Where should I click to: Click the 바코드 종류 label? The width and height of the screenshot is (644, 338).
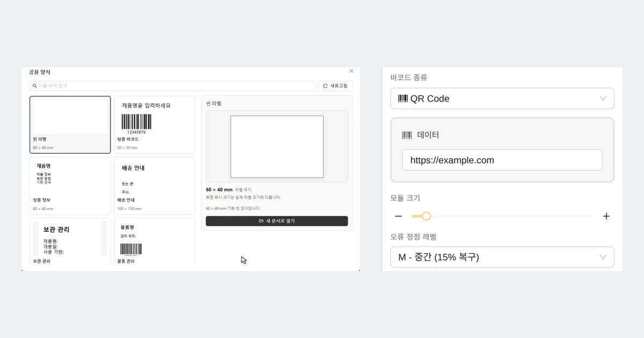(409, 77)
